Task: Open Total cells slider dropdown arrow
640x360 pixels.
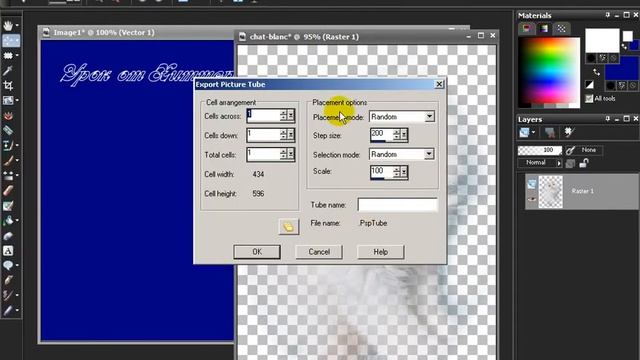Action: [291, 154]
